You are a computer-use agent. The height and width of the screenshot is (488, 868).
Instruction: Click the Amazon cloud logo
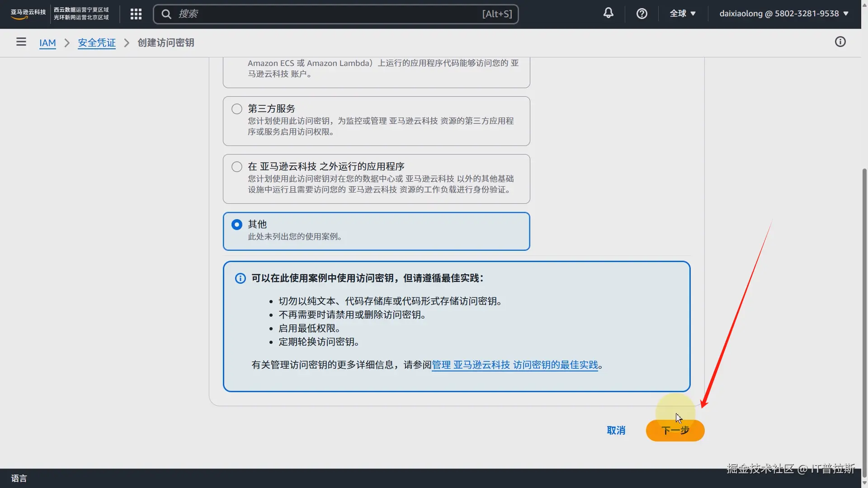[x=28, y=14]
